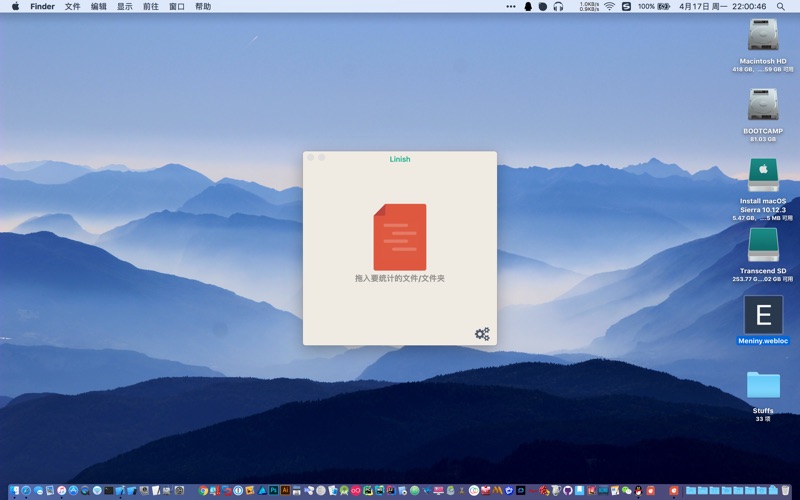Click the date and time in the menu bar
Screen dimensions: 800x500
tap(722, 6)
